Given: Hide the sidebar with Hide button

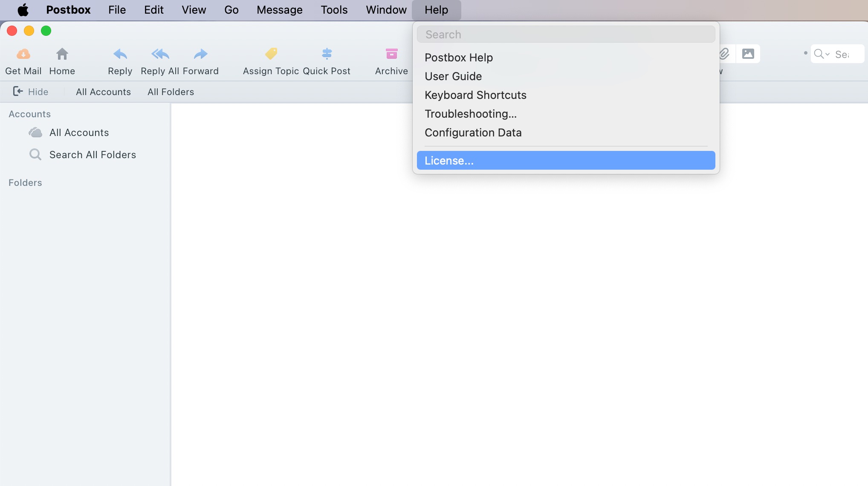Looking at the screenshot, I should pos(31,92).
